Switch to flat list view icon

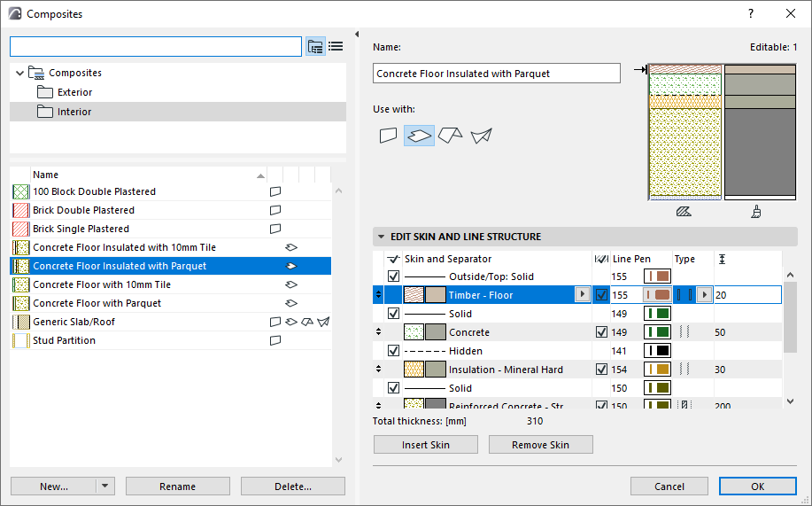[x=336, y=47]
